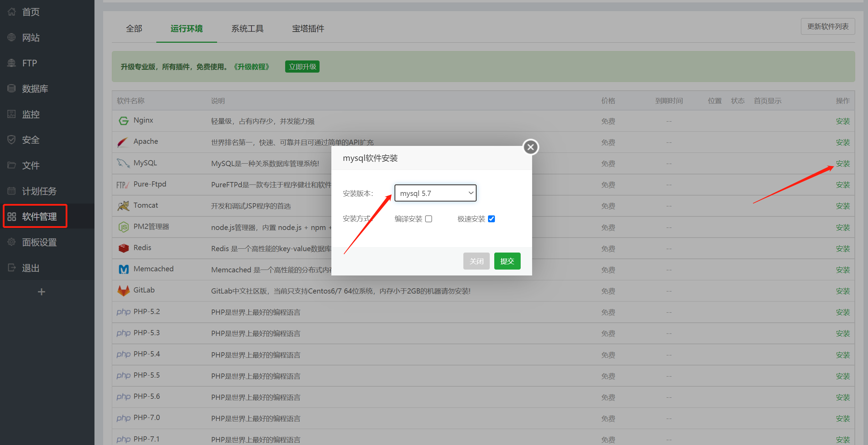Click the 计划任务 calendar icon
The image size is (868, 445).
point(11,191)
